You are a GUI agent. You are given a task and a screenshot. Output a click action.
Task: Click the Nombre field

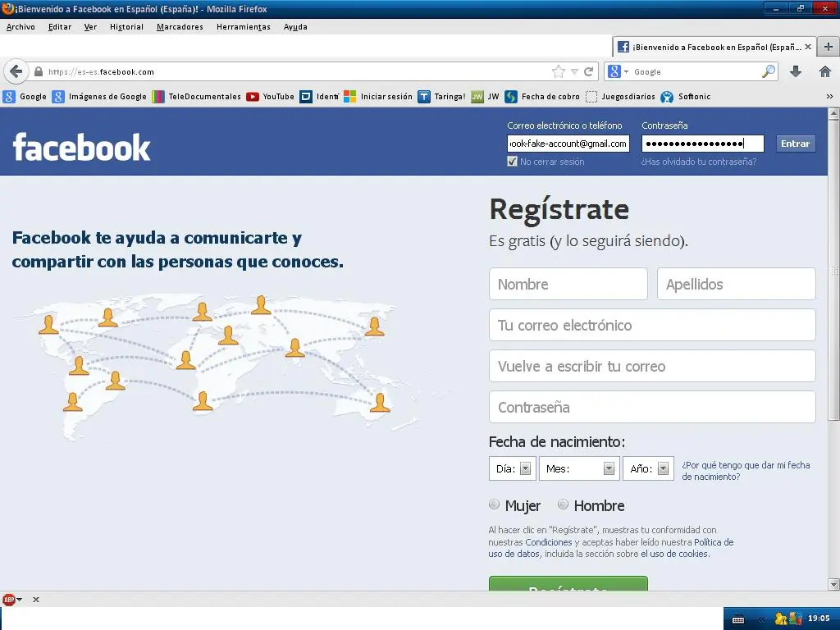[x=568, y=284]
